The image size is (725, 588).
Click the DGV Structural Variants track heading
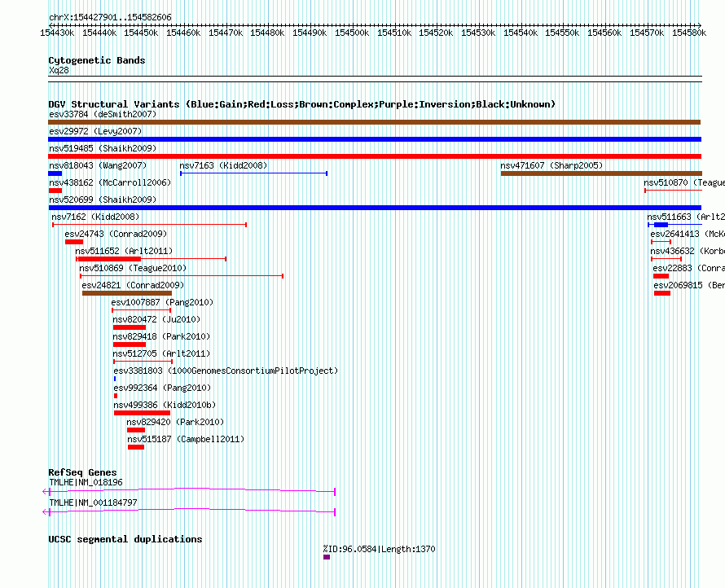coord(302,104)
